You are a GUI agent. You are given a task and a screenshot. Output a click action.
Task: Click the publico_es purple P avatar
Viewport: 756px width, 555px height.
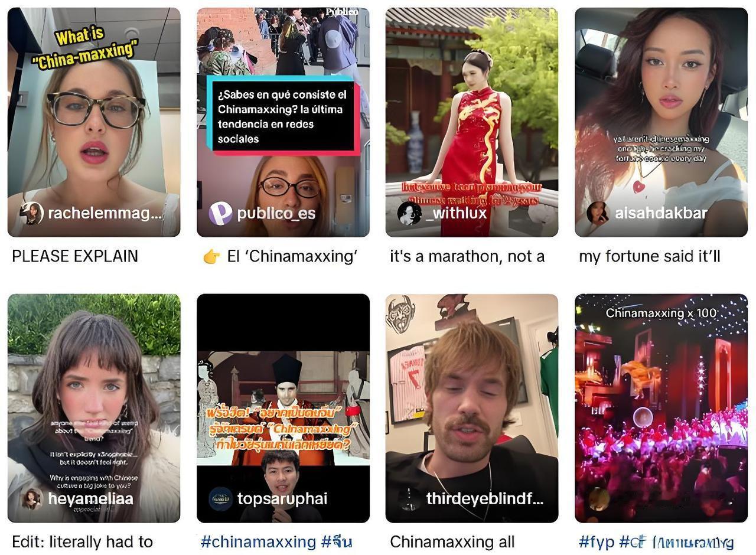tap(220, 213)
